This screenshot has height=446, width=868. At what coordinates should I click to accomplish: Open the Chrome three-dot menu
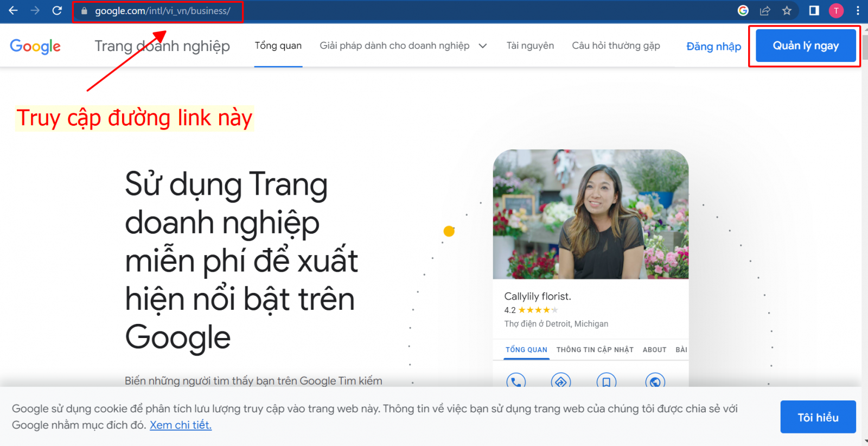click(858, 10)
